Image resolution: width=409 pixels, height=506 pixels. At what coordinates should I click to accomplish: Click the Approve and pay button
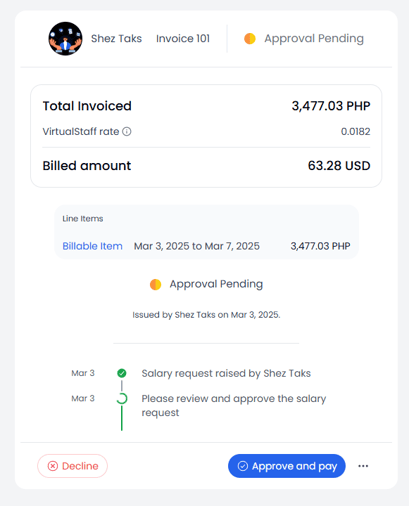tap(287, 466)
